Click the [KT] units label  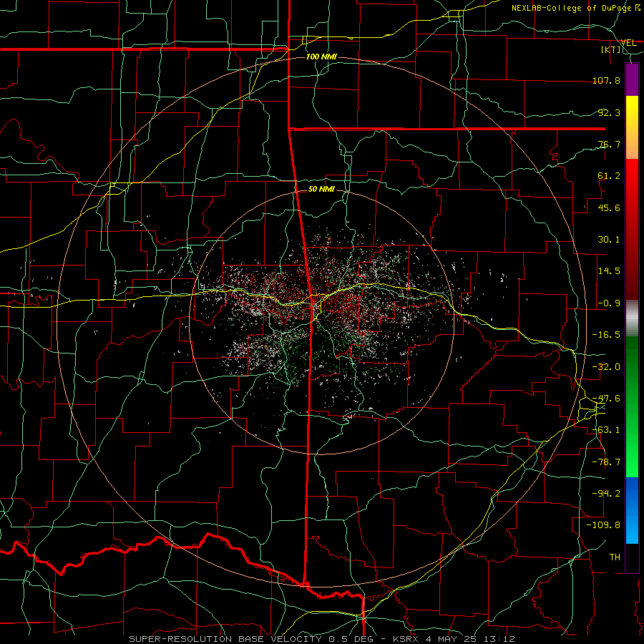(611, 49)
